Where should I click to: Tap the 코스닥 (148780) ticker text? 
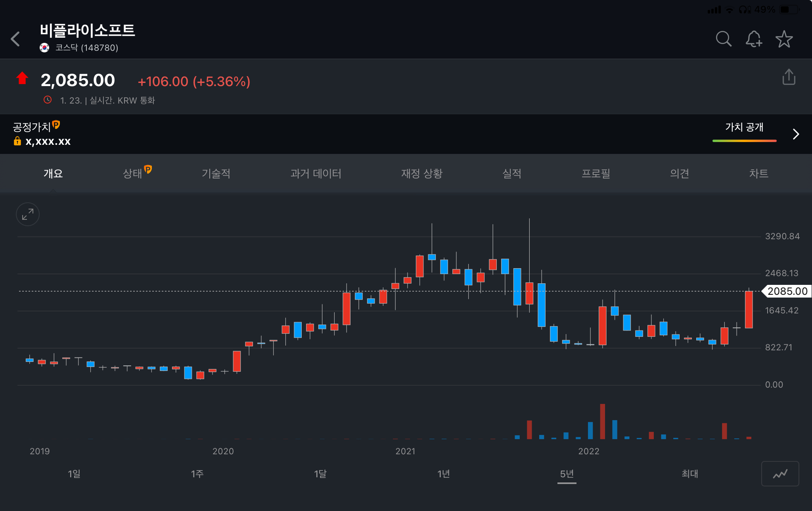coord(87,48)
